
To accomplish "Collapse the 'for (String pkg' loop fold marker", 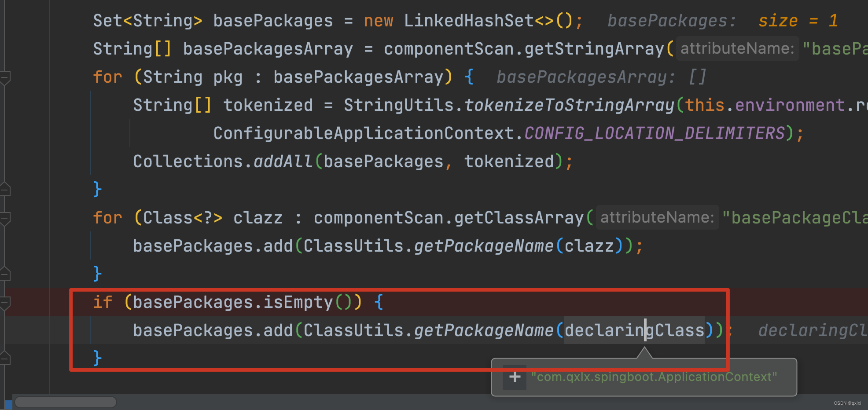I will (x=5, y=78).
